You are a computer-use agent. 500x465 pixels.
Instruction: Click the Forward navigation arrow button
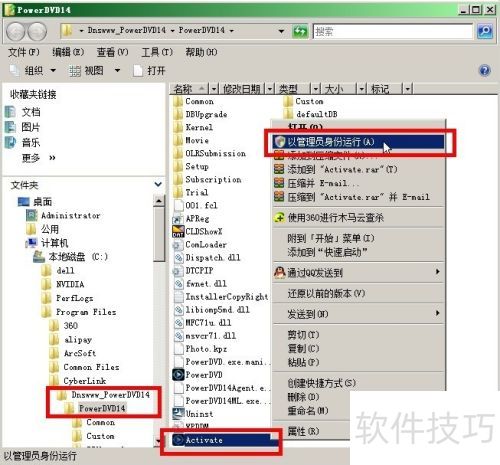tap(37, 32)
